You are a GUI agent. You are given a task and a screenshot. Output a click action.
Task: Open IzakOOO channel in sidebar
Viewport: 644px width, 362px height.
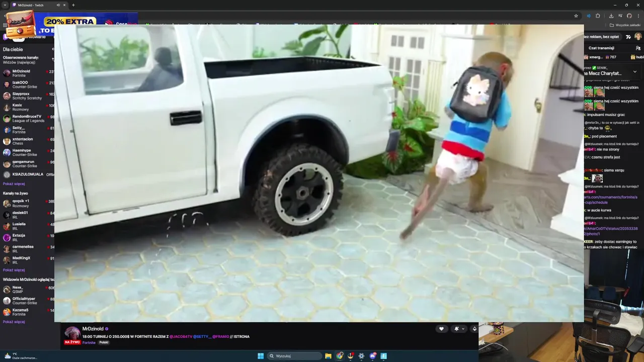[28, 84]
